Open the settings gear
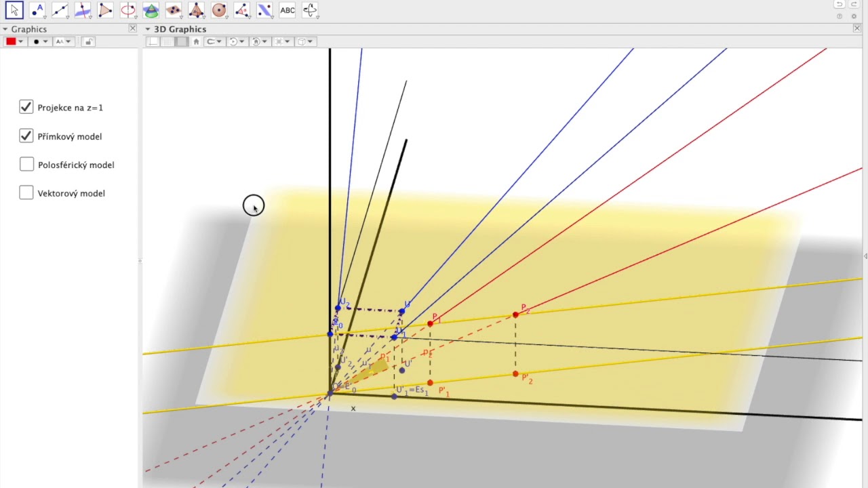Screen dimensions: 868x488 click(854, 16)
